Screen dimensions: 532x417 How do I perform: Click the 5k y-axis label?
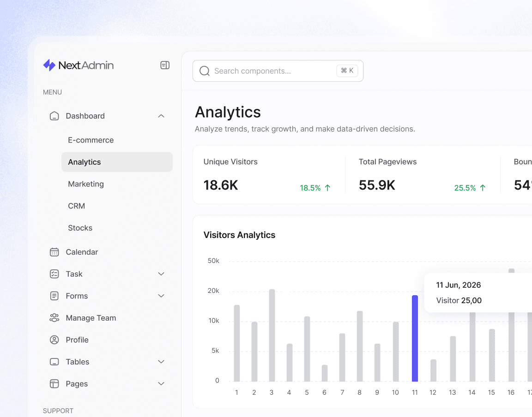click(x=215, y=351)
